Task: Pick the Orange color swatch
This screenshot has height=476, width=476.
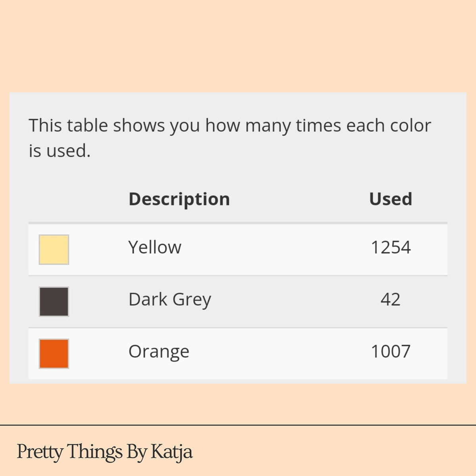Action: coord(54,353)
